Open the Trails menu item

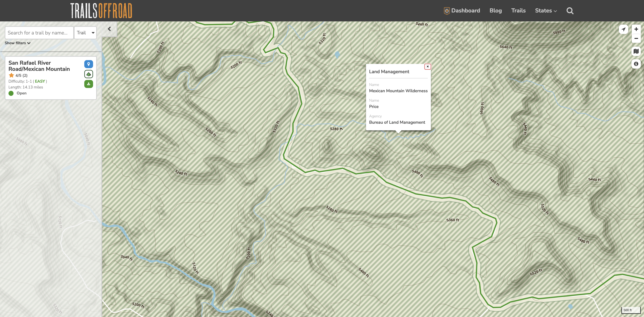click(x=518, y=11)
